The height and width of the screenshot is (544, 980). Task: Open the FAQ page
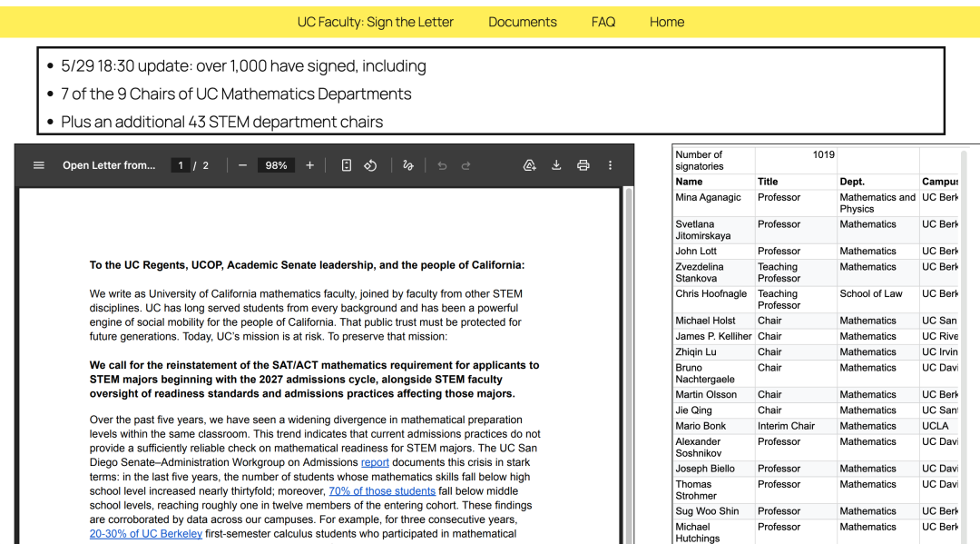tap(603, 22)
